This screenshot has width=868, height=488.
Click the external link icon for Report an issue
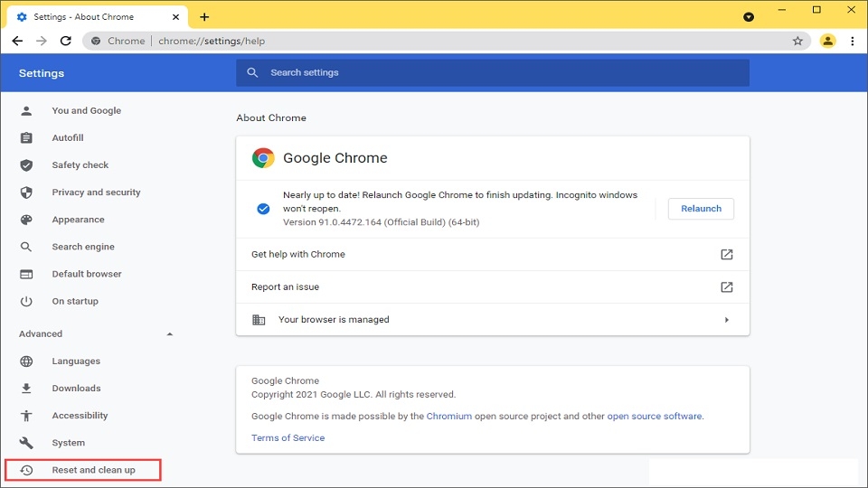tap(726, 287)
